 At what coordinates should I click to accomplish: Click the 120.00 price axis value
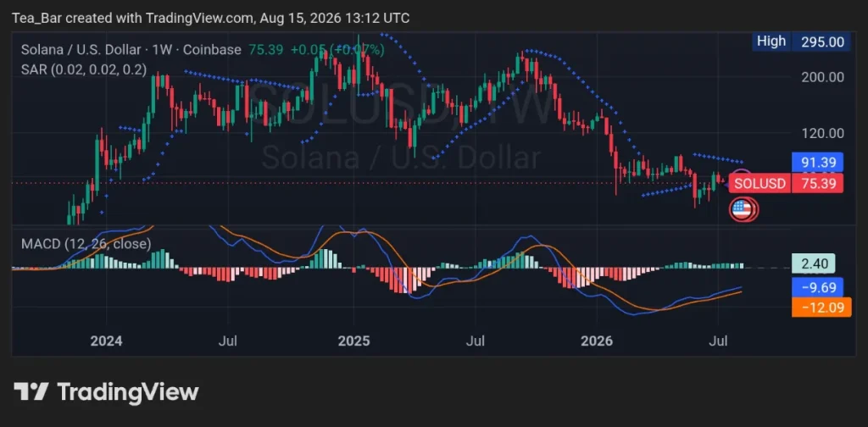pos(822,133)
